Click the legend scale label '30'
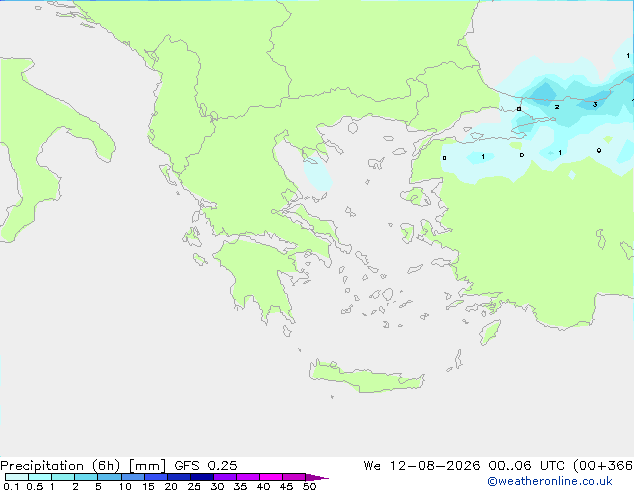Screen dimensions: 634x490 (x=217, y=486)
